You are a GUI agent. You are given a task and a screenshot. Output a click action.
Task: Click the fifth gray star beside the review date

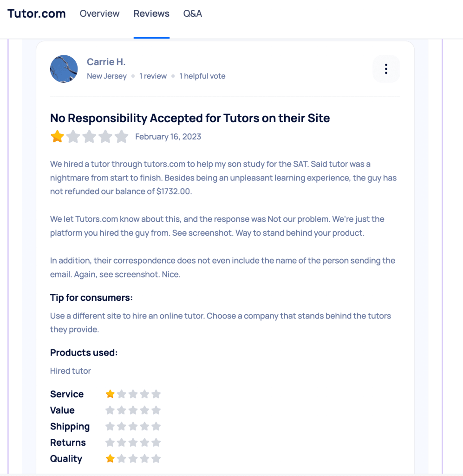pyautogui.click(x=121, y=136)
